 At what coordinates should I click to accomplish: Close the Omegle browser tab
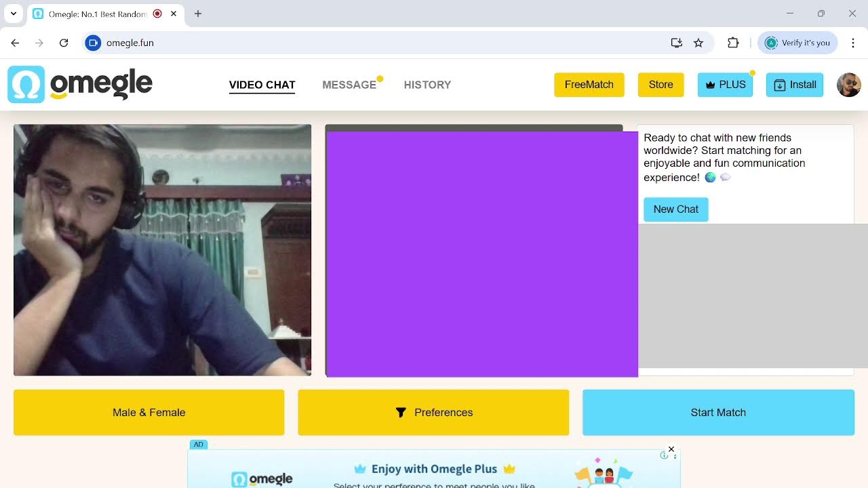click(174, 14)
